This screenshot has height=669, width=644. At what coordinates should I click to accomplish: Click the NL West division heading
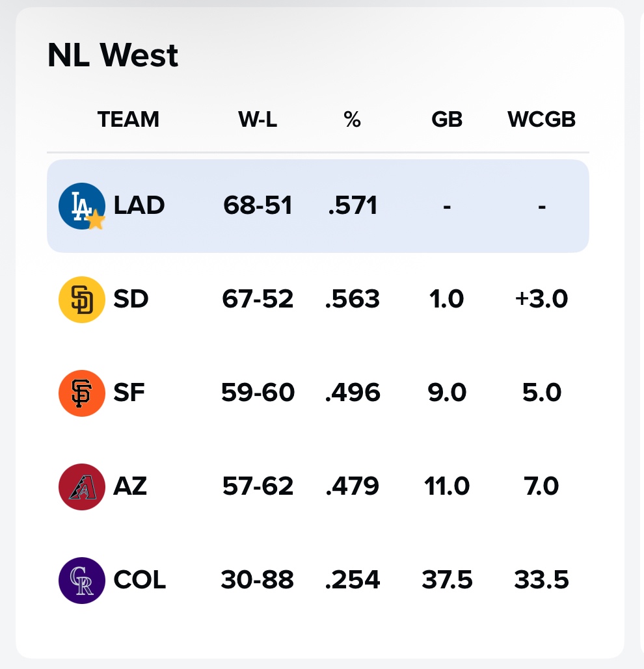pos(113,55)
